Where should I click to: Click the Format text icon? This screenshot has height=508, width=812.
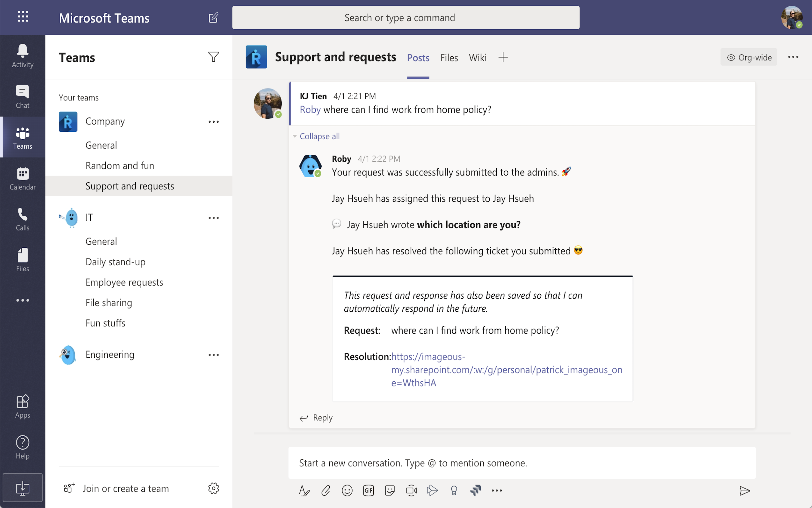click(304, 491)
